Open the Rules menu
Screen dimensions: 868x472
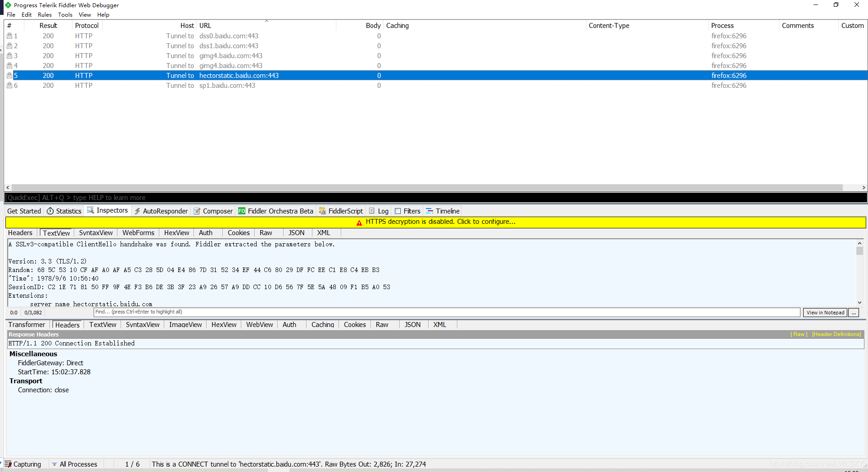point(45,14)
